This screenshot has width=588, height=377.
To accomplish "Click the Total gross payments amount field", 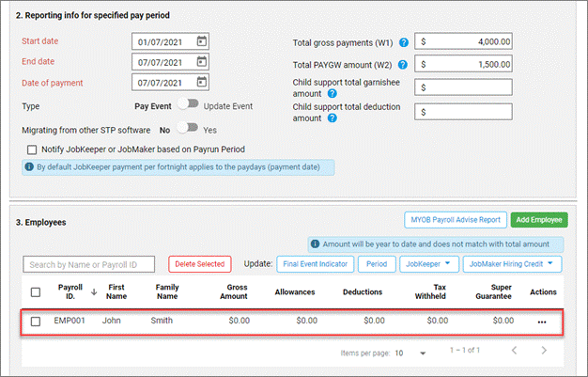I will click(463, 41).
